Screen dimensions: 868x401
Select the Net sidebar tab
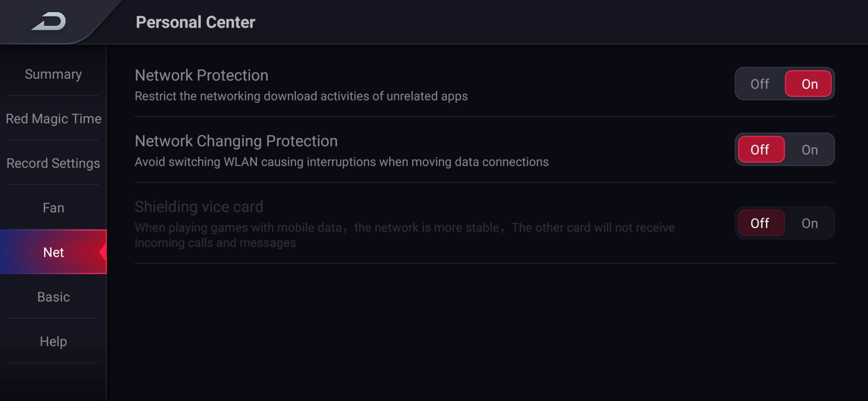pyautogui.click(x=53, y=252)
